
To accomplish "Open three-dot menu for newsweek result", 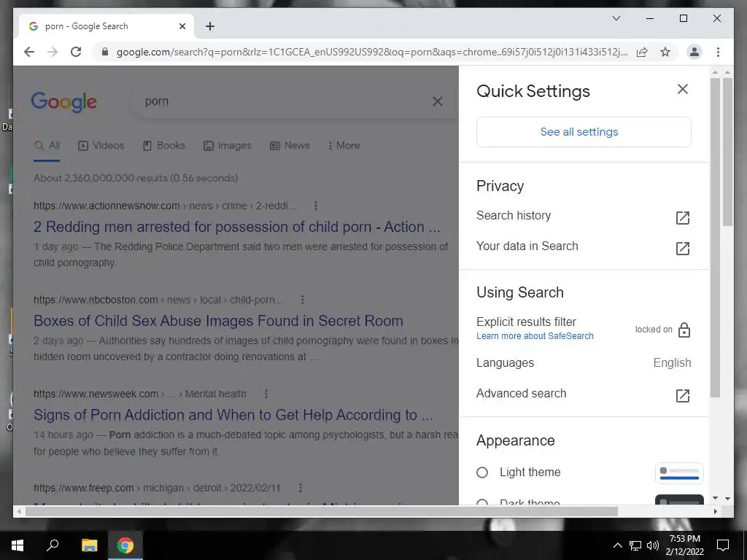I will click(x=266, y=394).
